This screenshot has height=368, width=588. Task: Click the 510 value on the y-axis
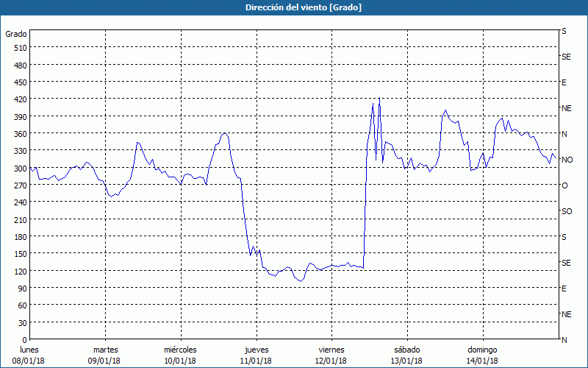(x=19, y=48)
